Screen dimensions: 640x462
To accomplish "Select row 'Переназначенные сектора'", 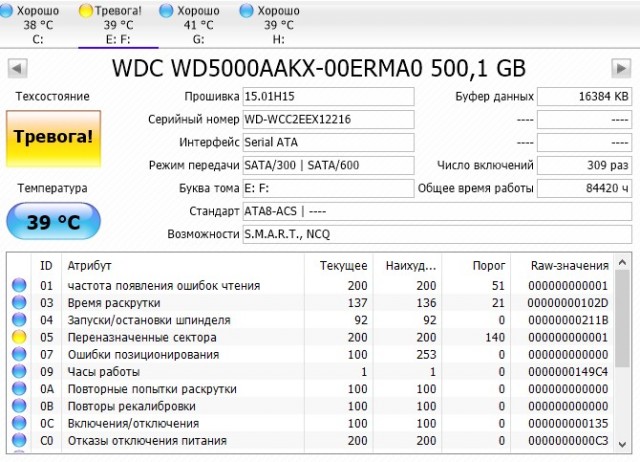I will pos(310,337).
